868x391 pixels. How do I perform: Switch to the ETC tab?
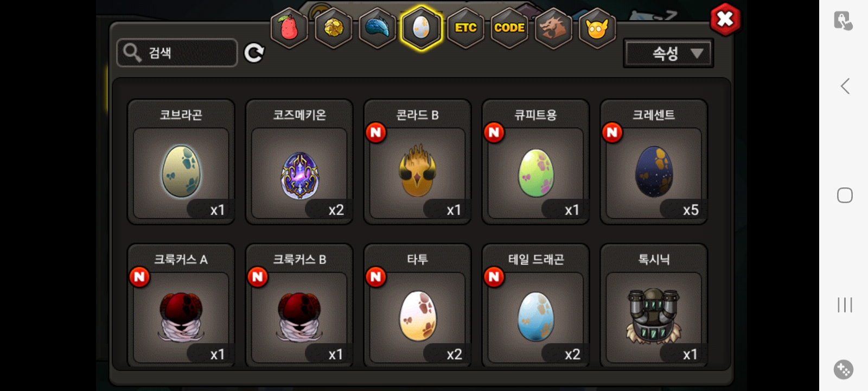tap(465, 28)
